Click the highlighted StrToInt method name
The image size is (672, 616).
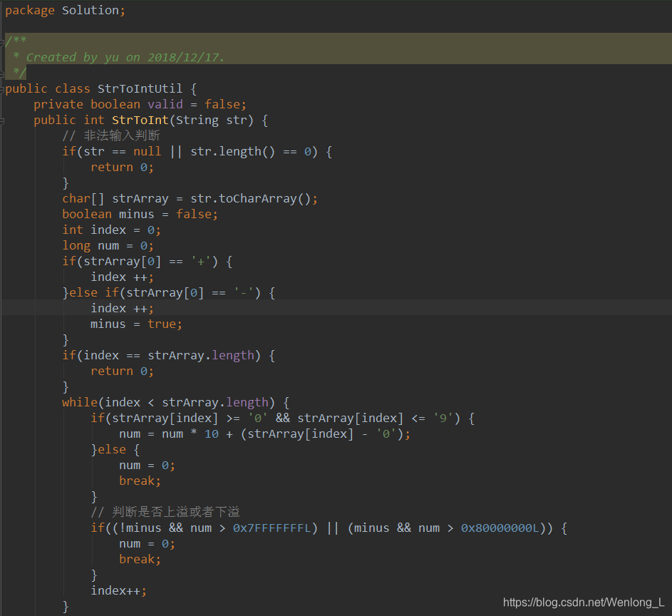tap(140, 120)
